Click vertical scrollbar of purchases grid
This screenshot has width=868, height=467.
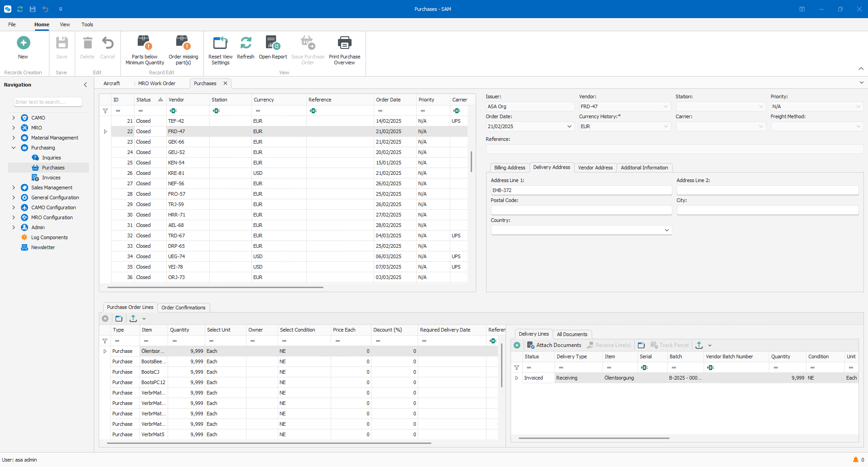(471, 162)
